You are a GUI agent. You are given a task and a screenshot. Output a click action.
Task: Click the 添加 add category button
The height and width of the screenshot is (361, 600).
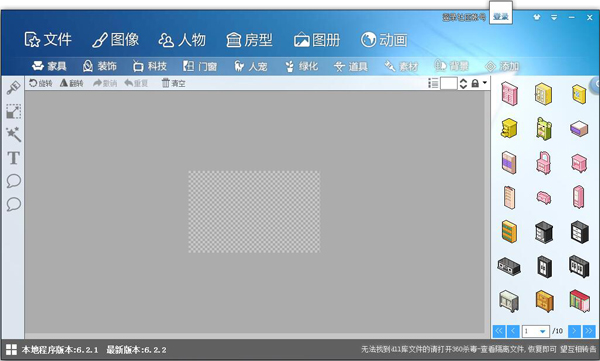click(502, 66)
